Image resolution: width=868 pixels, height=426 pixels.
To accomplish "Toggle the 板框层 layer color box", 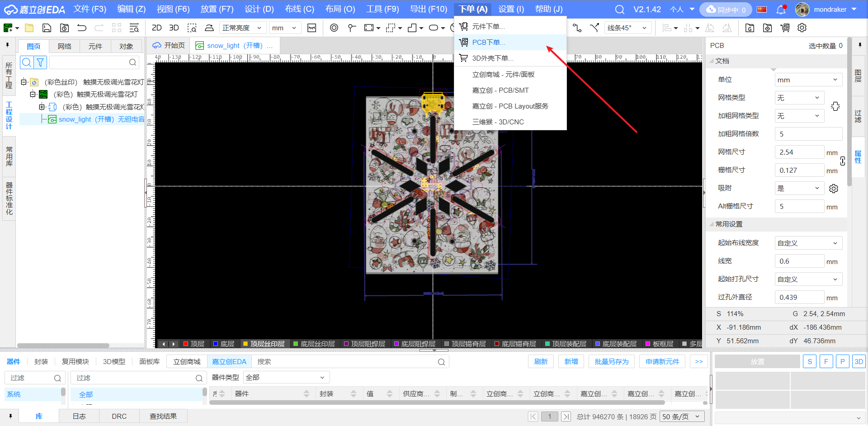I will point(648,344).
